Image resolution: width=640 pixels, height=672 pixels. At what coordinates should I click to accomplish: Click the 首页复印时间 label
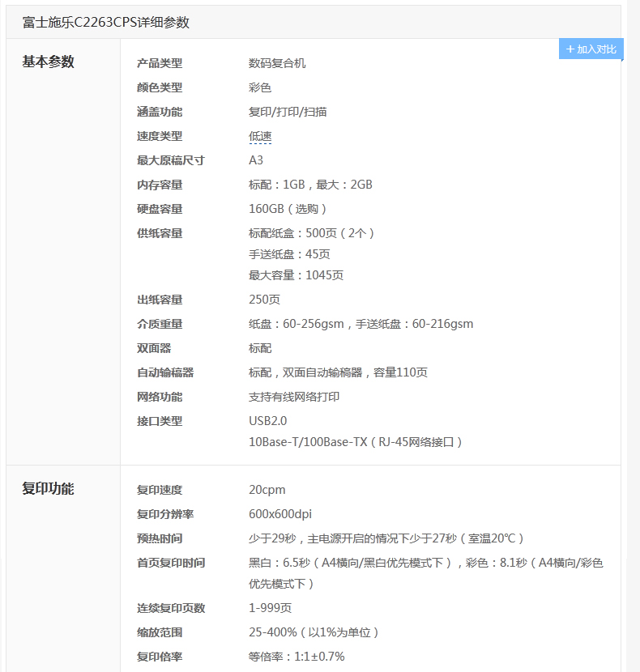coord(171,563)
